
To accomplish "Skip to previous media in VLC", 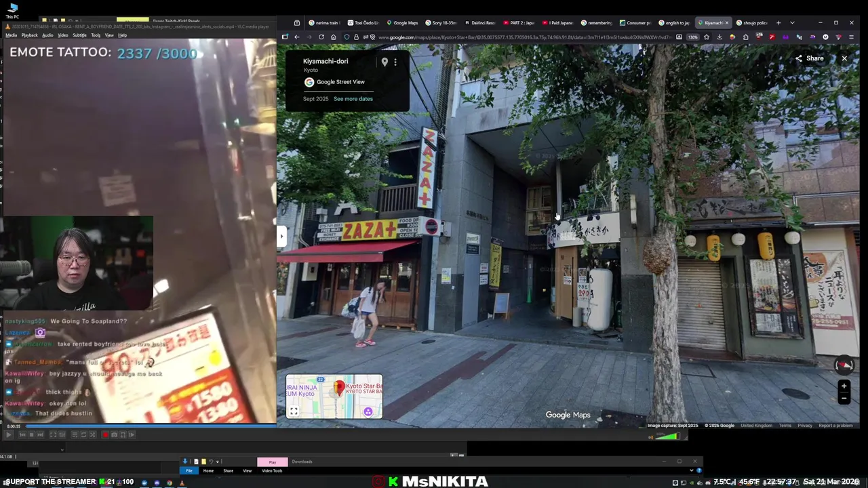I will 22,434.
